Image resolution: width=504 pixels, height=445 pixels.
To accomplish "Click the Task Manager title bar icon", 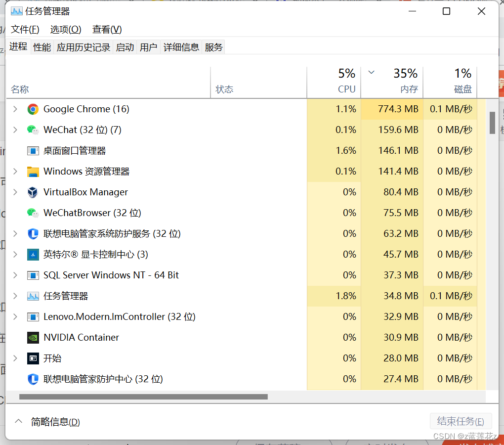I will [x=16, y=11].
